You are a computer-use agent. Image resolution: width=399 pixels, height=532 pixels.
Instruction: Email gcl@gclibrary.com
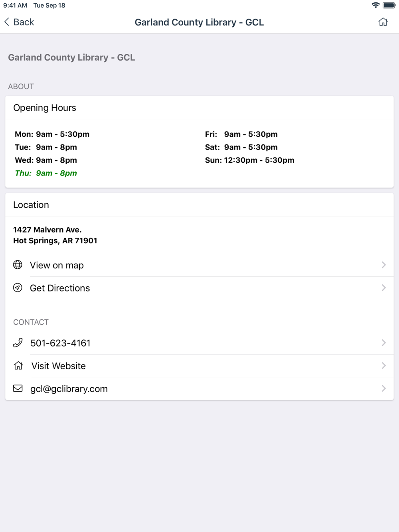point(199,388)
